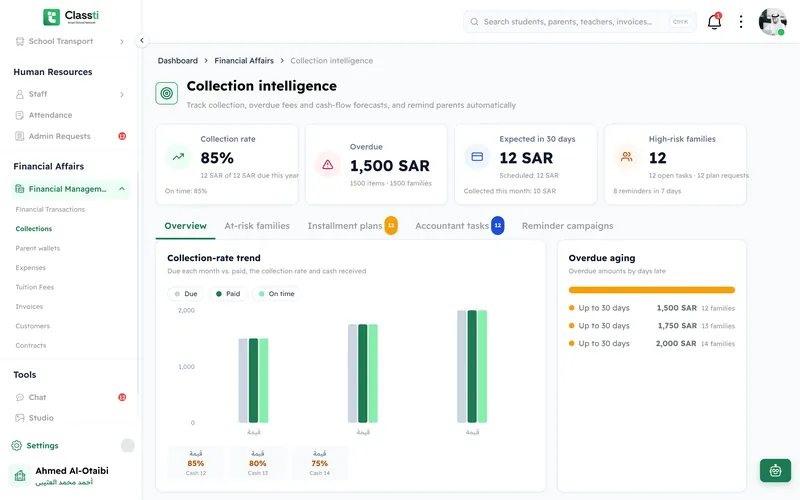Screen dimensions: 800x500
Task: Click the Admin Requests red badge
Action: click(122, 136)
